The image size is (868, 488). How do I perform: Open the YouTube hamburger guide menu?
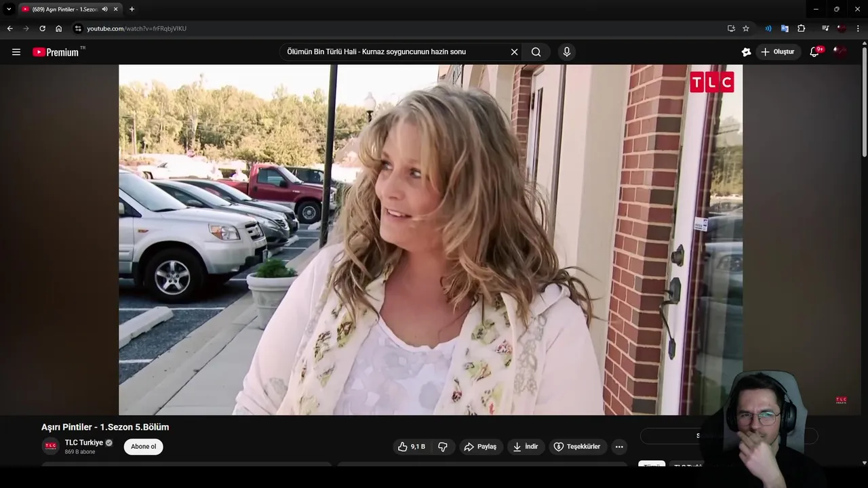click(x=16, y=52)
